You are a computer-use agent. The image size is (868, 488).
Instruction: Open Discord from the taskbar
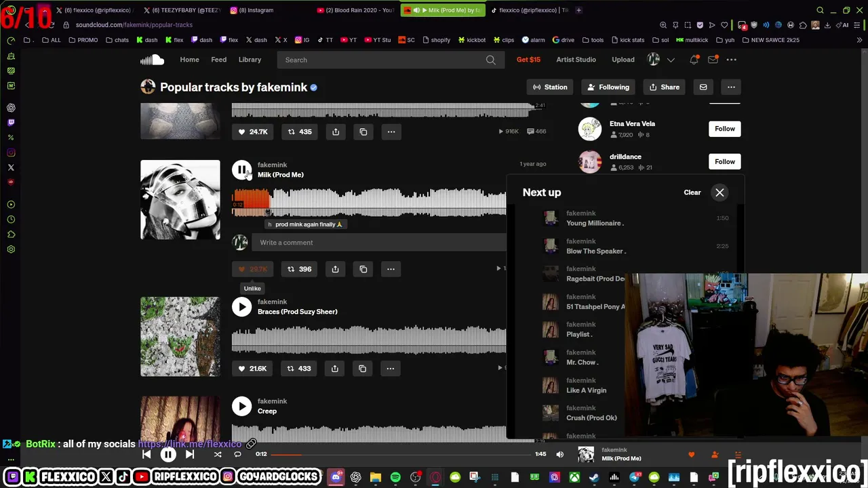[336, 478]
